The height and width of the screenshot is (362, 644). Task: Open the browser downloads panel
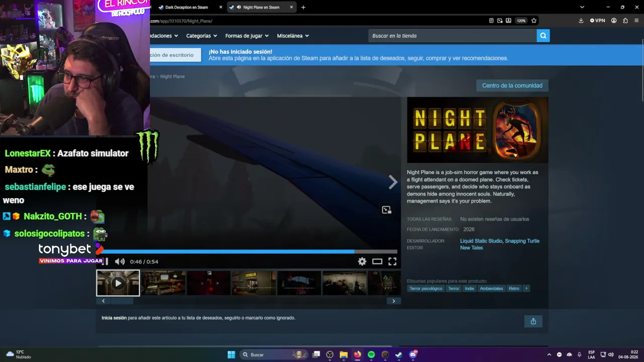click(x=581, y=21)
